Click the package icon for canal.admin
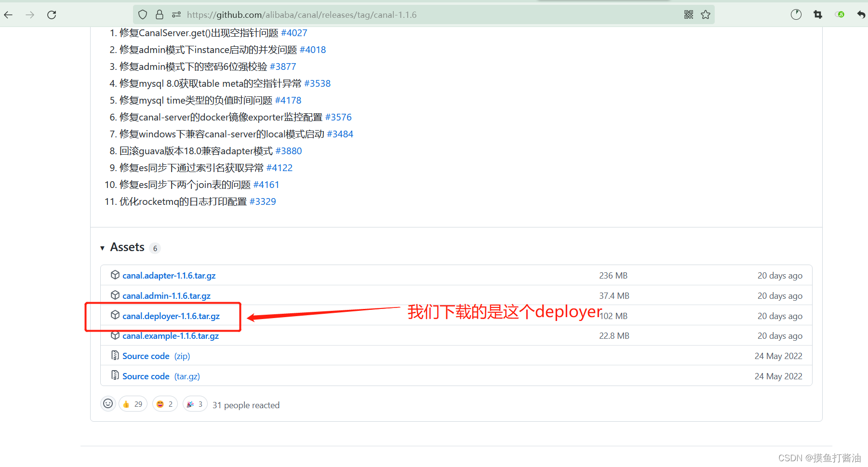 (115, 295)
